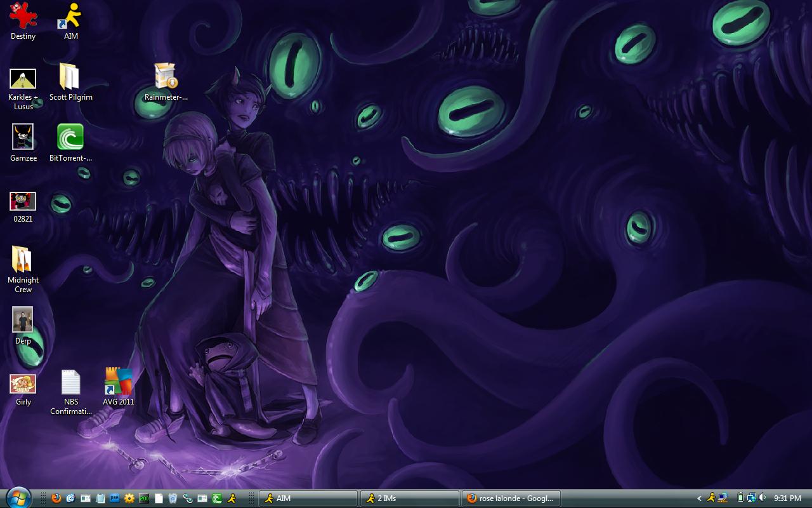Select the Midnight Crew folder

tap(23, 260)
